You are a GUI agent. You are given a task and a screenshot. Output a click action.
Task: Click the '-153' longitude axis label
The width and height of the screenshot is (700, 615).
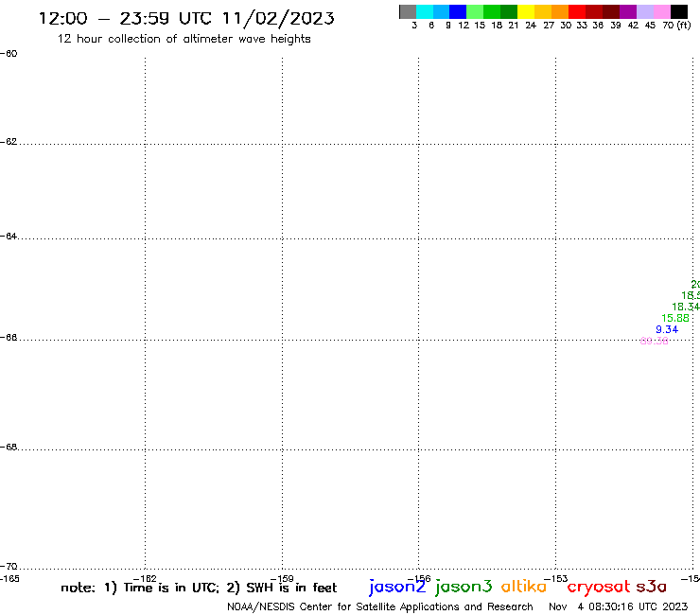556,579
